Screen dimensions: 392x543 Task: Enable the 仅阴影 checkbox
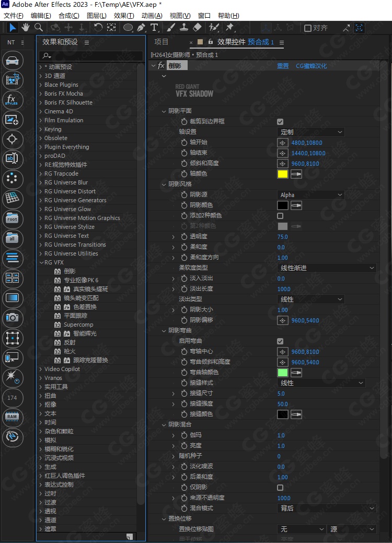point(280,488)
